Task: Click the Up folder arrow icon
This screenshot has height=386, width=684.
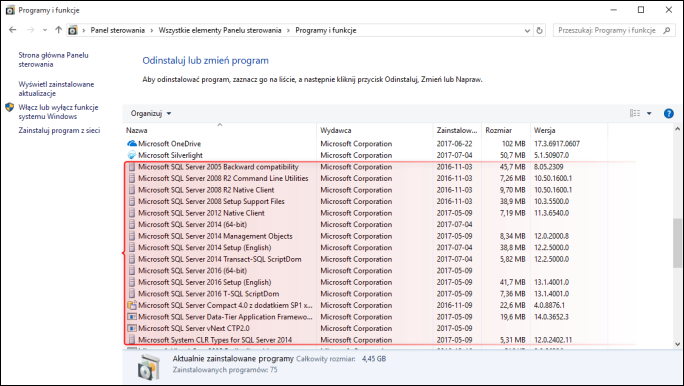Action: pyautogui.click(x=58, y=30)
